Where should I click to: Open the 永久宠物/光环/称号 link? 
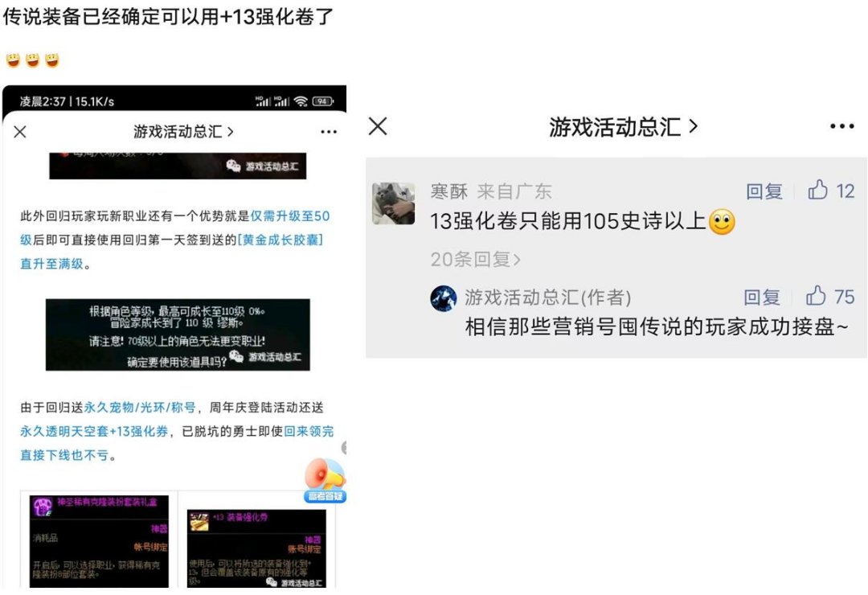tap(140, 408)
